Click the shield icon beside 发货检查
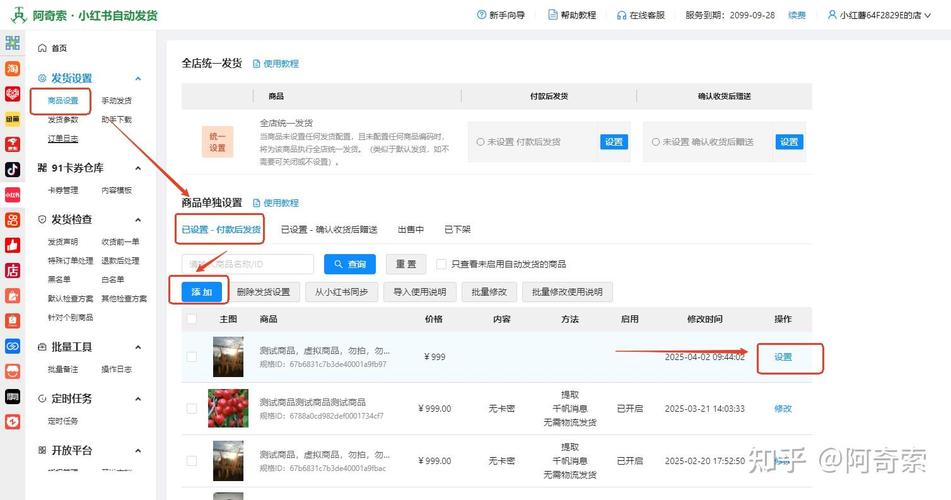Viewport: 951px width, 500px height. pos(42,220)
